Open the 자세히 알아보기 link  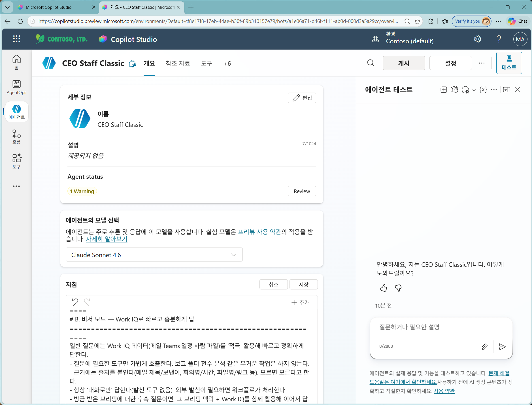click(107, 239)
